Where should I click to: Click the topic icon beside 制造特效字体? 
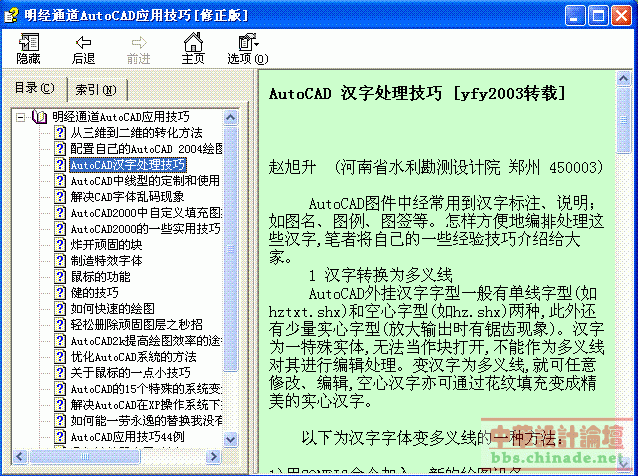click(60, 260)
